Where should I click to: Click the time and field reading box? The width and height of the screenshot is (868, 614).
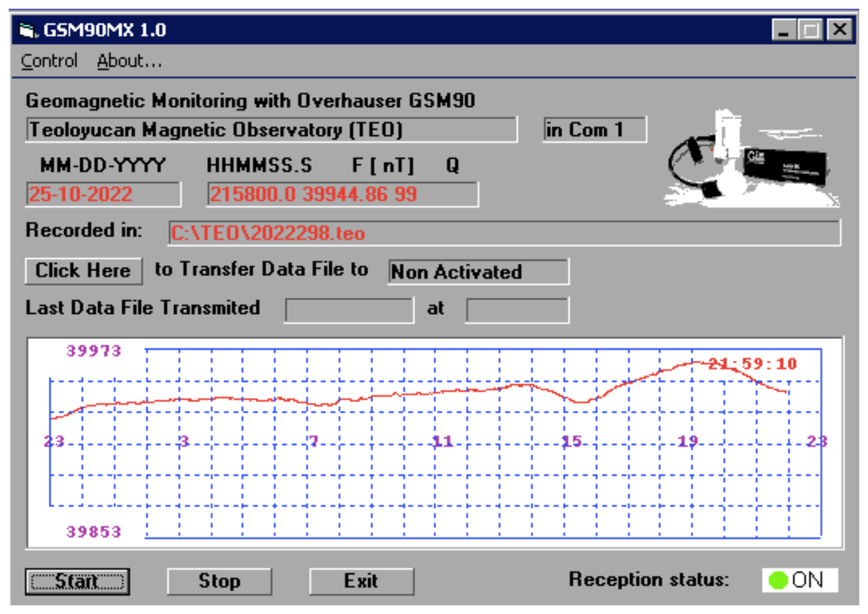click(x=342, y=194)
